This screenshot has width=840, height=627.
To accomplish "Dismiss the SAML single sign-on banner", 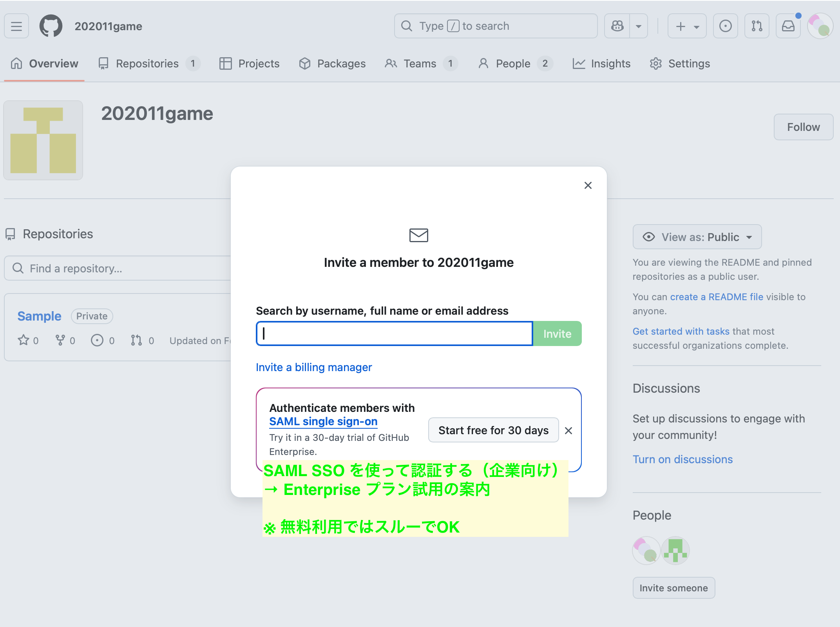I will point(568,431).
